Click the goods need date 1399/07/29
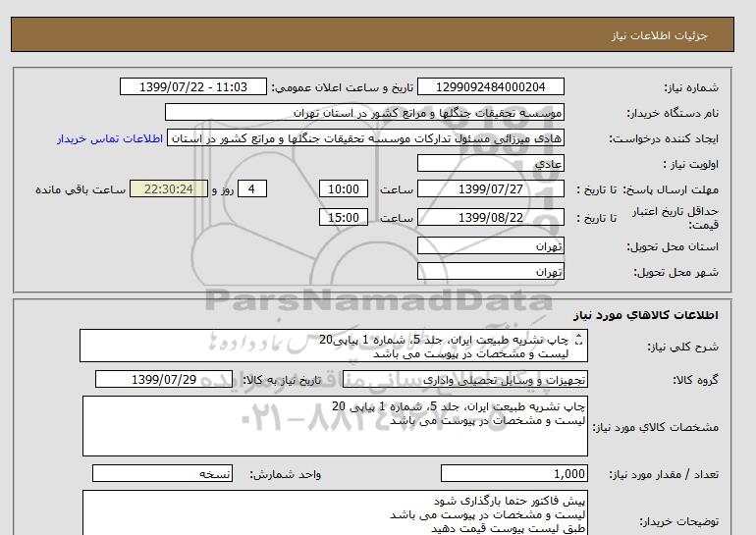Image resolution: width=756 pixels, height=535 pixels. point(164,379)
